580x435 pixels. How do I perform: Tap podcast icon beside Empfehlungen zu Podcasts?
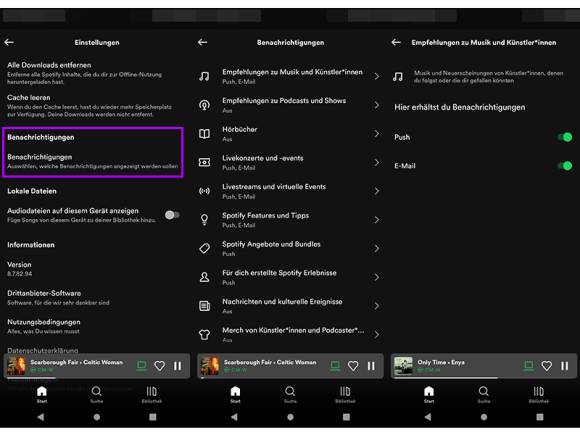[x=204, y=105]
